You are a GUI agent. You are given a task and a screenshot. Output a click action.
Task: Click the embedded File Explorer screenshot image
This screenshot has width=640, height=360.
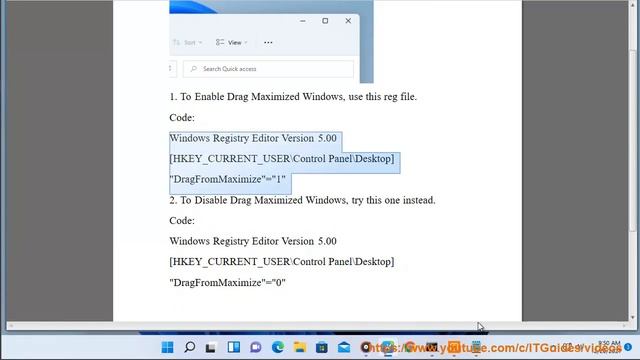click(x=271, y=42)
